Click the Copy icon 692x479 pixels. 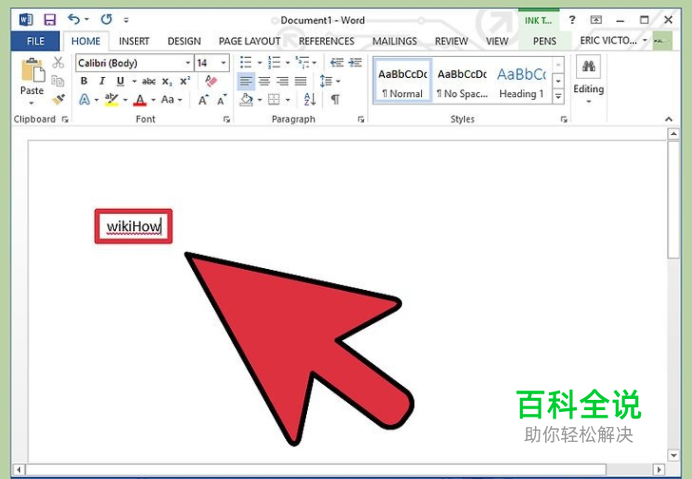(x=58, y=81)
